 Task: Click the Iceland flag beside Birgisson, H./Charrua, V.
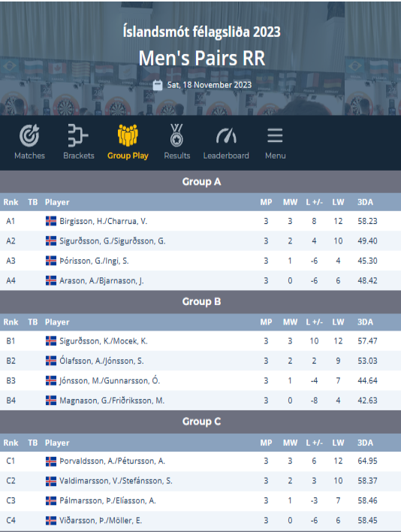click(x=51, y=221)
